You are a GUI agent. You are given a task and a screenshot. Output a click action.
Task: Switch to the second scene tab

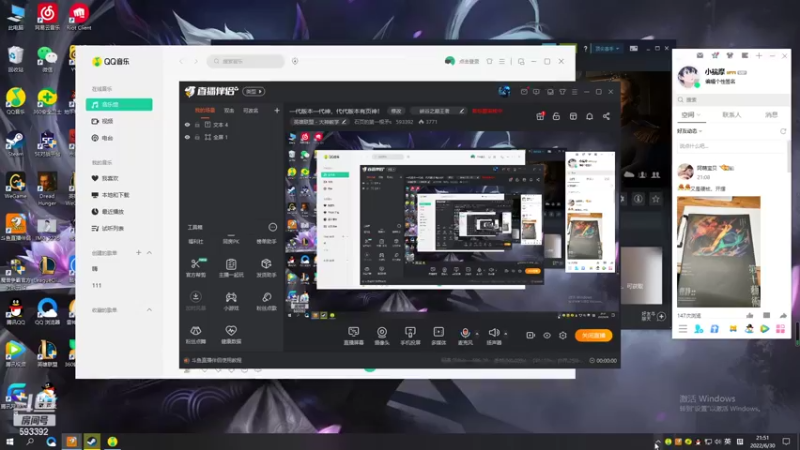click(229, 110)
